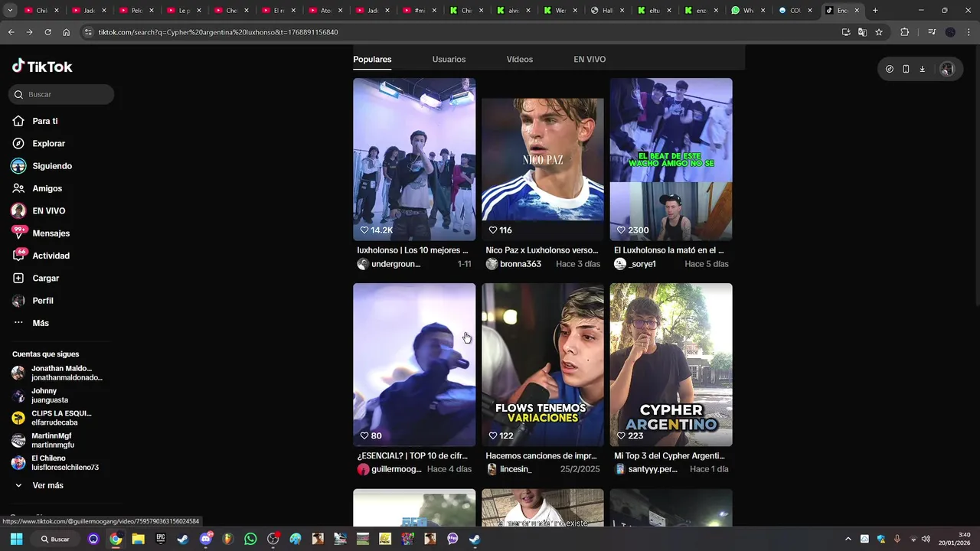Open the NICO PAZ video thumbnail
This screenshot has width=980, height=551.
pyautogui.click(x=543, y=159)
